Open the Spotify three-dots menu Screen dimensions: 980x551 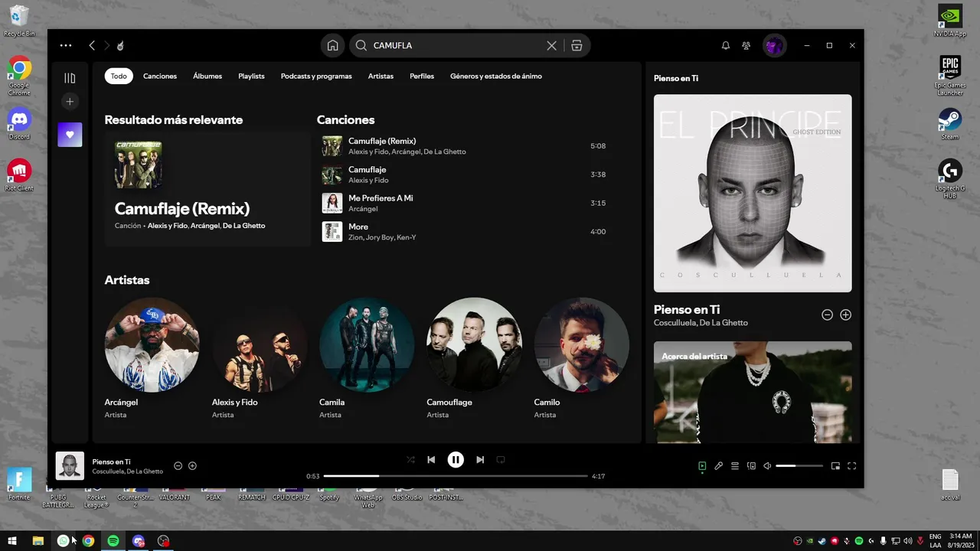(66, 45)
